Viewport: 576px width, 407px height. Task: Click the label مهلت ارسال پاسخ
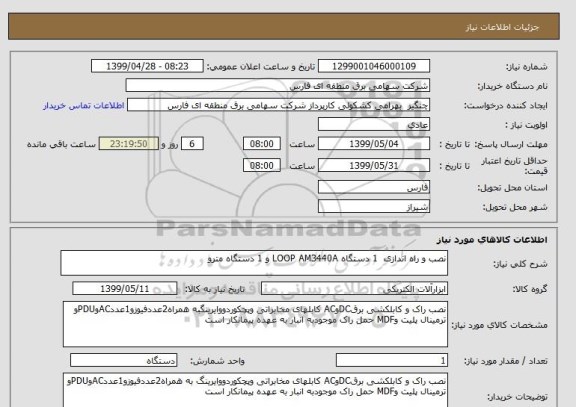pos(511,144)
